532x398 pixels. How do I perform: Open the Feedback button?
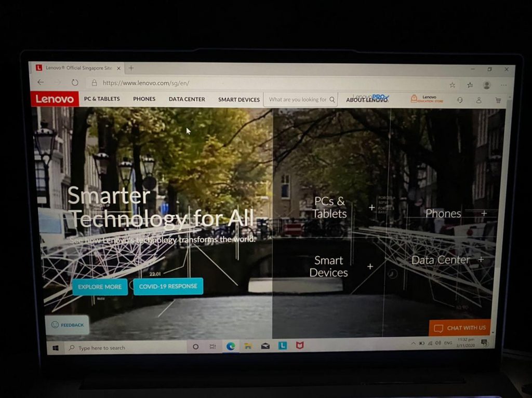pos(67,325)
